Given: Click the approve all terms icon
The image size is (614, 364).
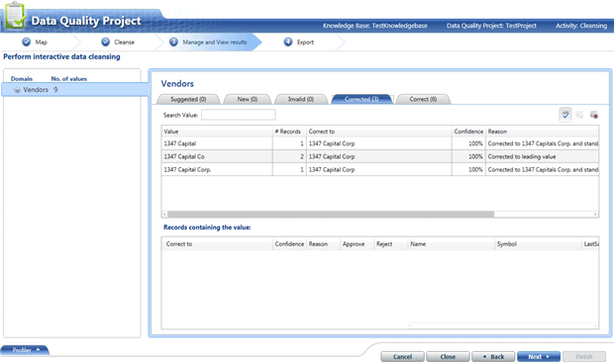Looking at the screenshot, I should (x=579, y=115).
